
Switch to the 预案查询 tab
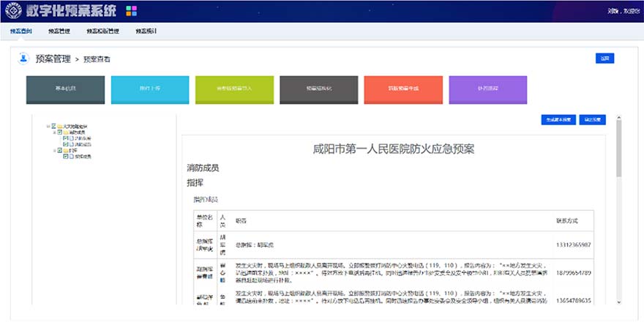[x=21, y=31]
